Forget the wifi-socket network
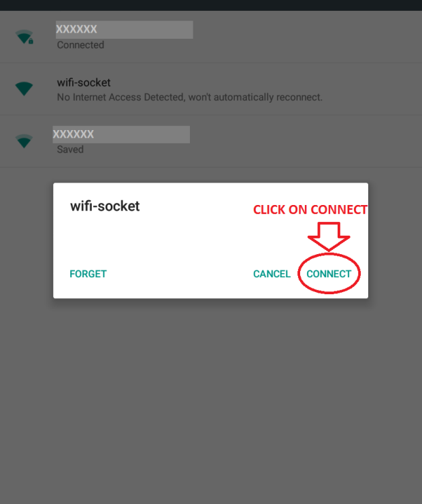The image size is (422, 504). pos(88,274)
